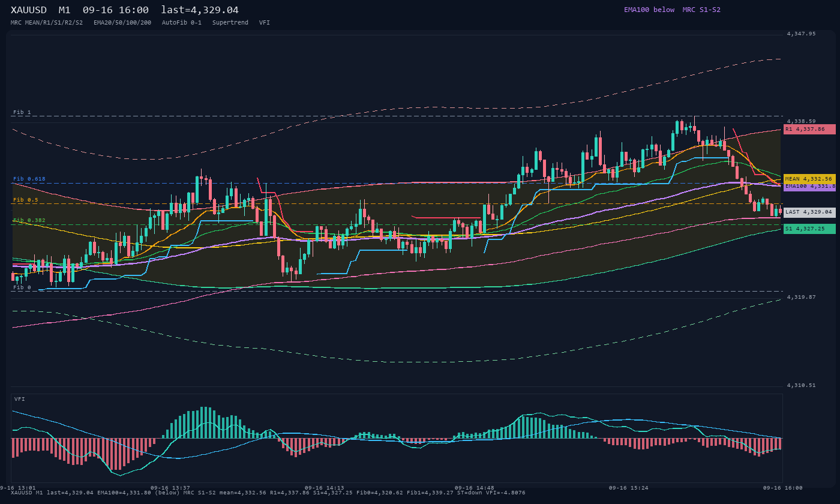This screenshot has width=840, height=504.
Task: Select the 'MRC MEAN/R1/S1/R2/S2' legend entry
Action: tap(47, 22)
